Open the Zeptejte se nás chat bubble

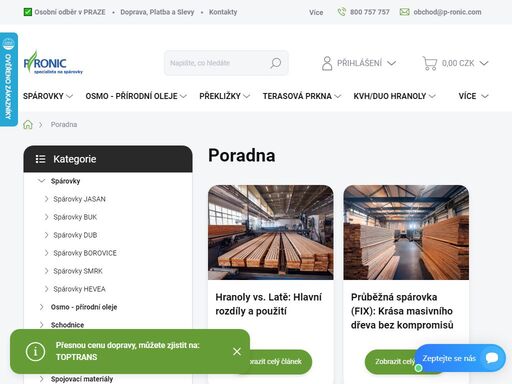[460, 358]
